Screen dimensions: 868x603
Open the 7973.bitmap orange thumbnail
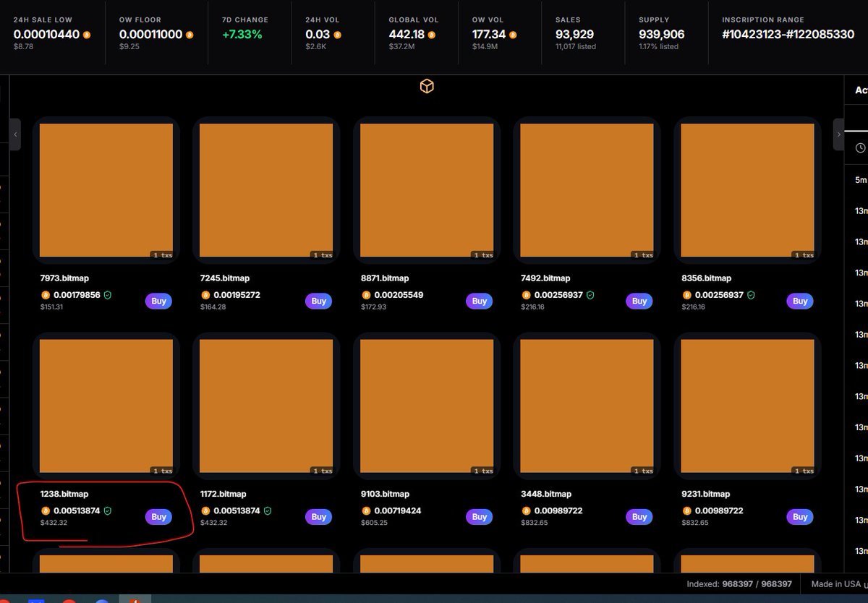pyautogui.click(x=106, y=190)
